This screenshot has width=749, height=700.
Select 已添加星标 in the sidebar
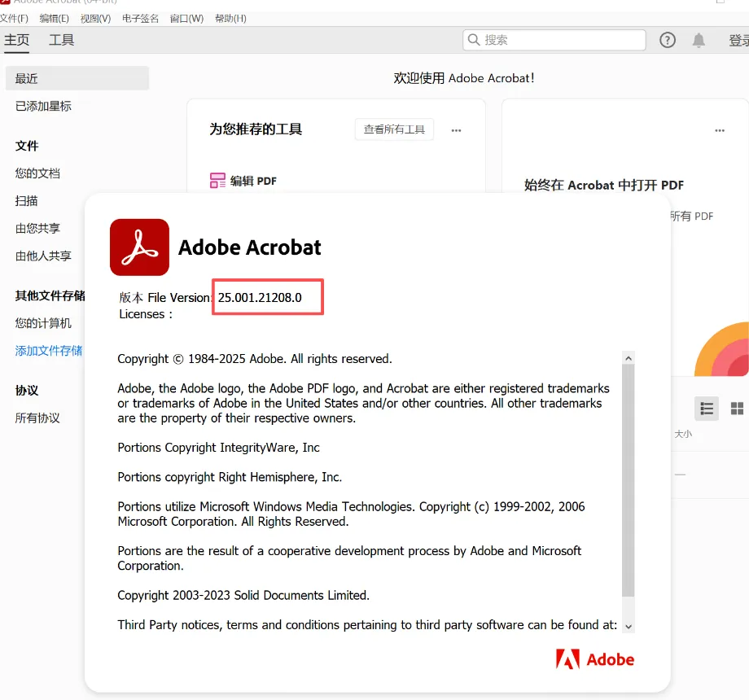(x=43, y=106)
